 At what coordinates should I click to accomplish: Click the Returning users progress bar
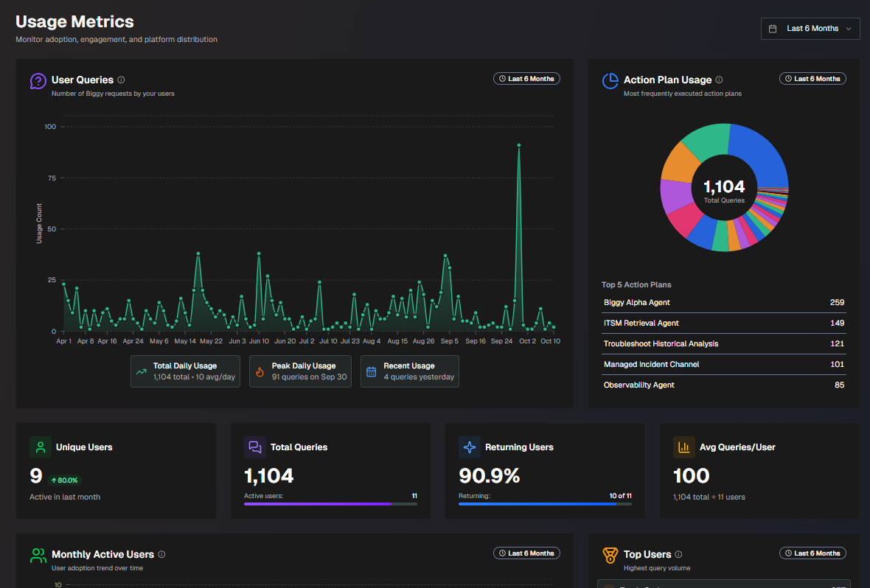point(546,505)
